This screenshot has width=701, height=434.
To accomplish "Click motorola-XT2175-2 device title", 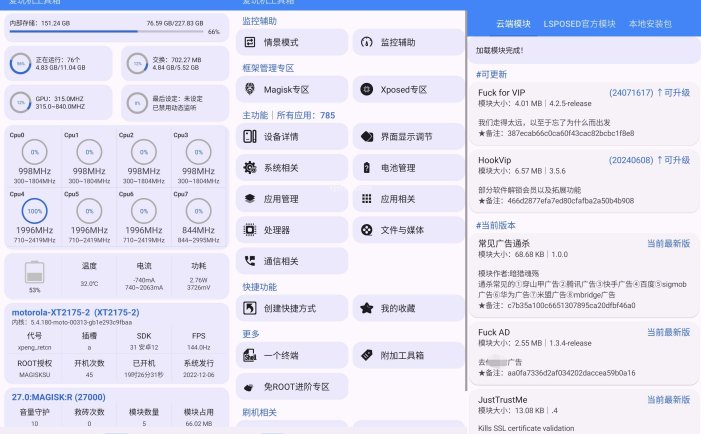I will (x=76, y=312).
